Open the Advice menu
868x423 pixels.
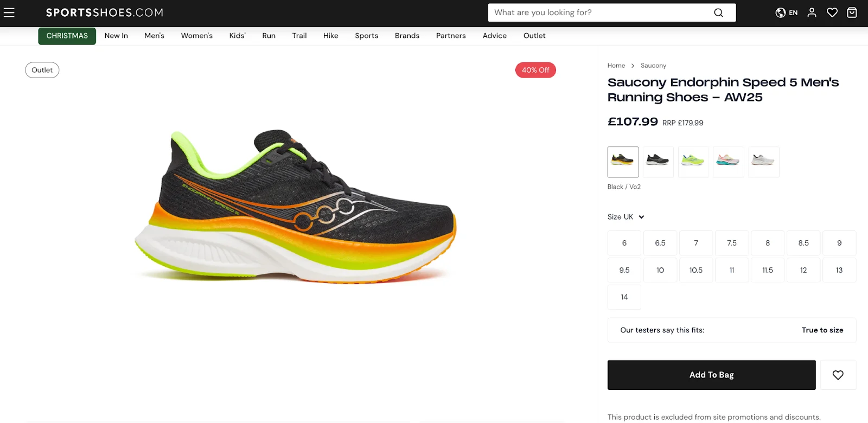pos(495,36)
